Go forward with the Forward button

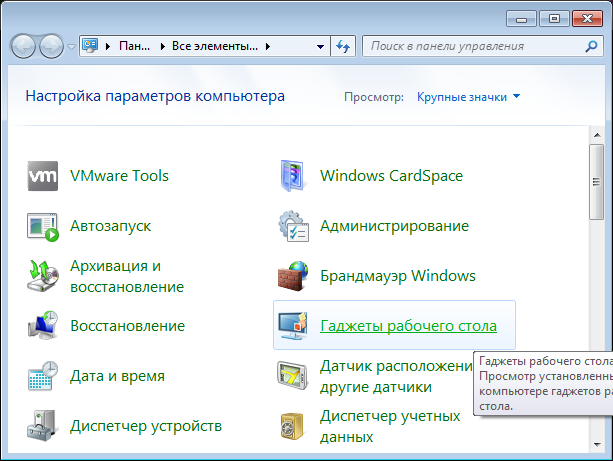[x=52, y=46]
